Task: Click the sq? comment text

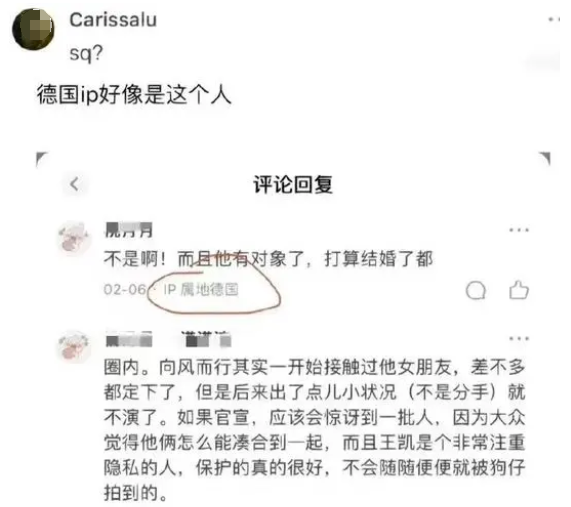Action: click(86, 54)
